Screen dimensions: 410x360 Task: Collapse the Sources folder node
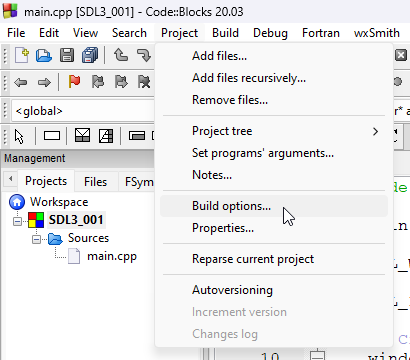click(x=36, y=239)
